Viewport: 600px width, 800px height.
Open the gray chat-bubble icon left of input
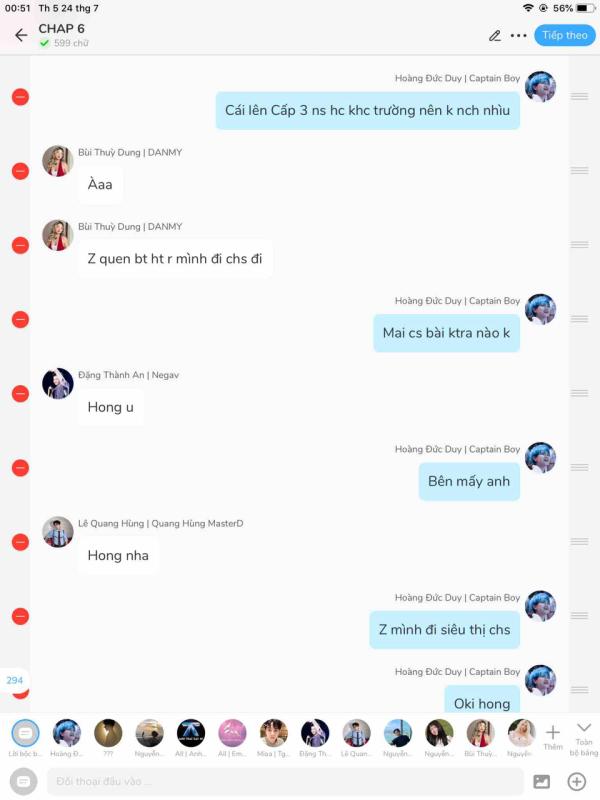click(23, 781)
